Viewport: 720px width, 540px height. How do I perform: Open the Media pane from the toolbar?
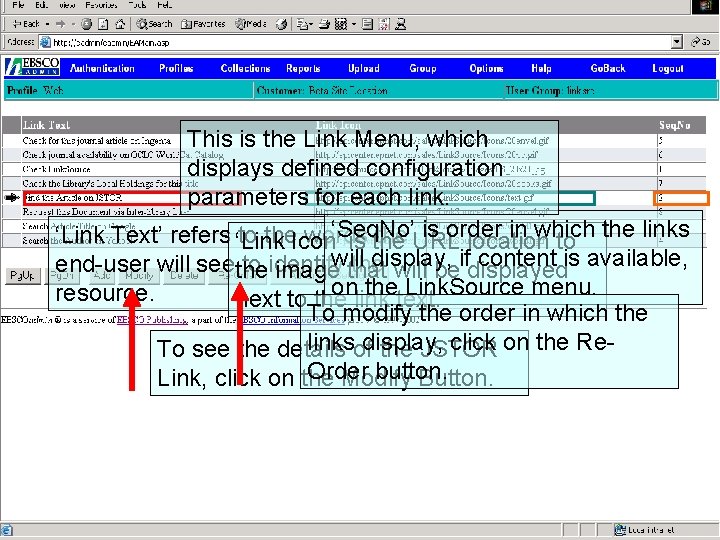[251, 24]
